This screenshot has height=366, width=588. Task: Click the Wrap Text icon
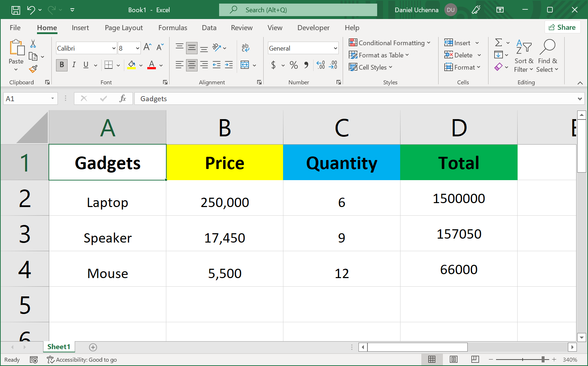(x=245, y=47)
